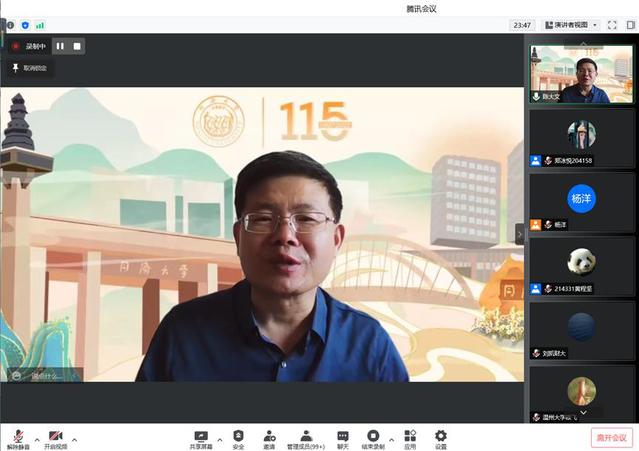Expand share screen options arrow
The height and width of the screenshot is (451, 639).
point(220,440)
